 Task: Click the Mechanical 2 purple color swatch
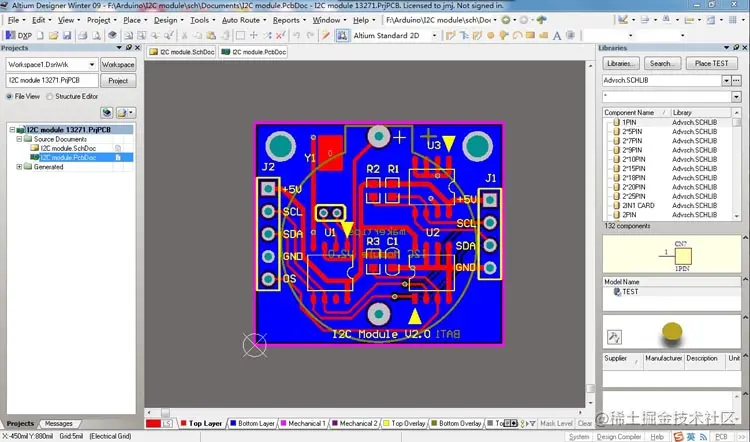click(x=335, y=423)
